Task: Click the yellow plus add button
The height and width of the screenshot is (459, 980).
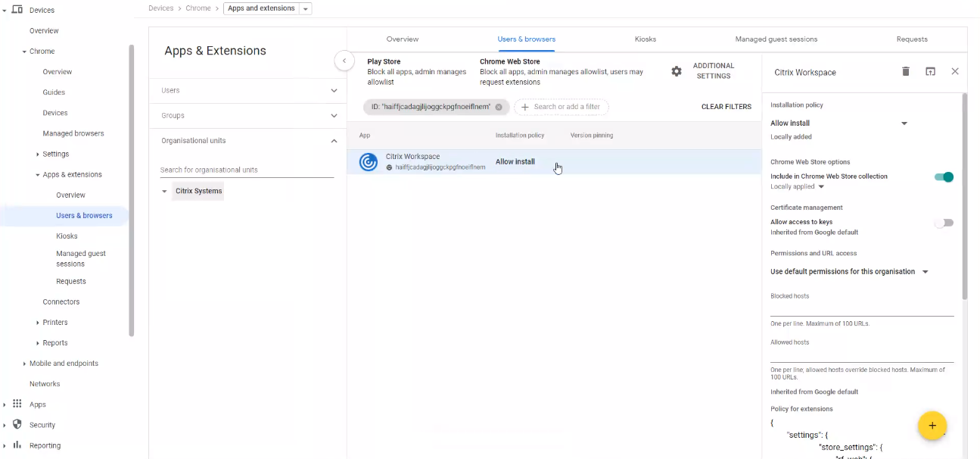Action: coord(932,426)
